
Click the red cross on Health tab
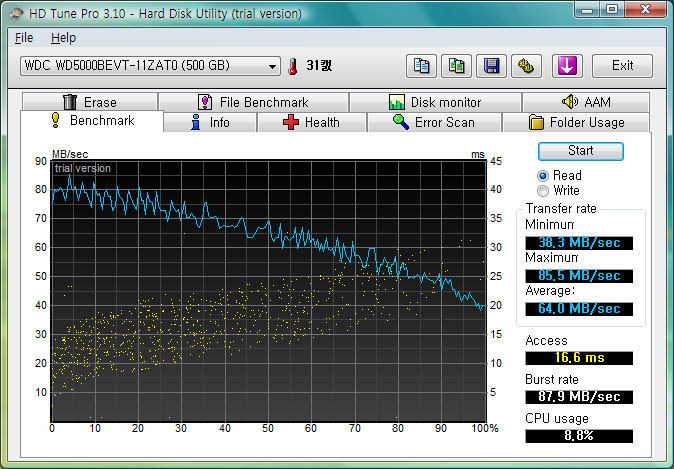pos(291,122)
